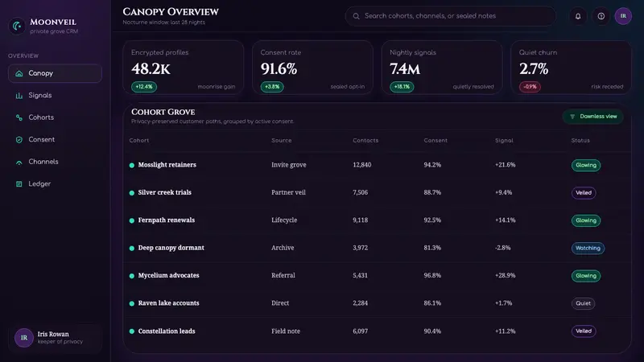
Task: Select the 7.4M nightly signals value
Action: [405, 68]
